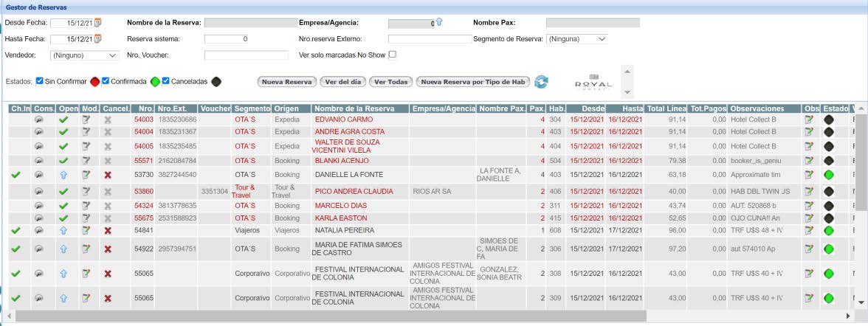Click the open arrow for reservation 54922
The height and width of the screenshot is (326, 868).
pos(63,249)
